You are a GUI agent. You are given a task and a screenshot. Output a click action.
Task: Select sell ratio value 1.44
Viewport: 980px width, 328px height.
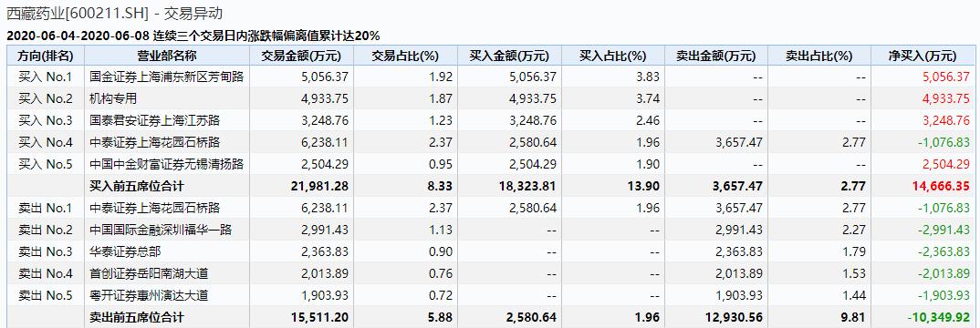pyautogui.click(x=854, y=295)
